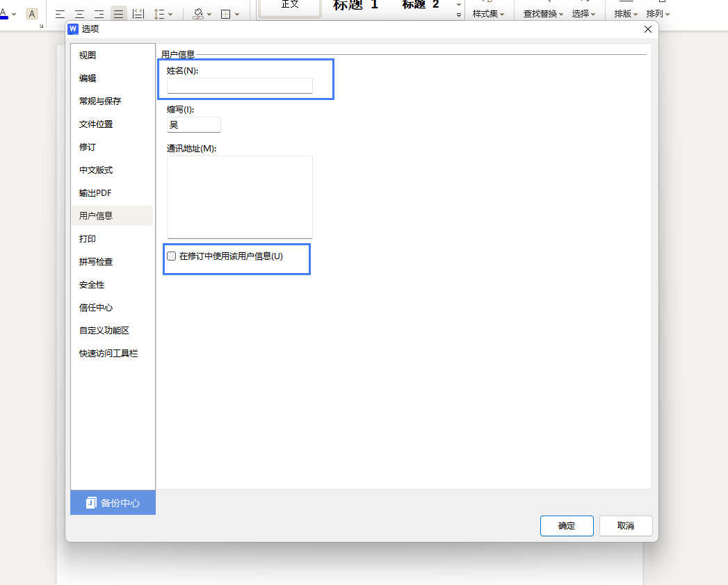Open the line spacing dropdown arrow

(x=170, y=15)
